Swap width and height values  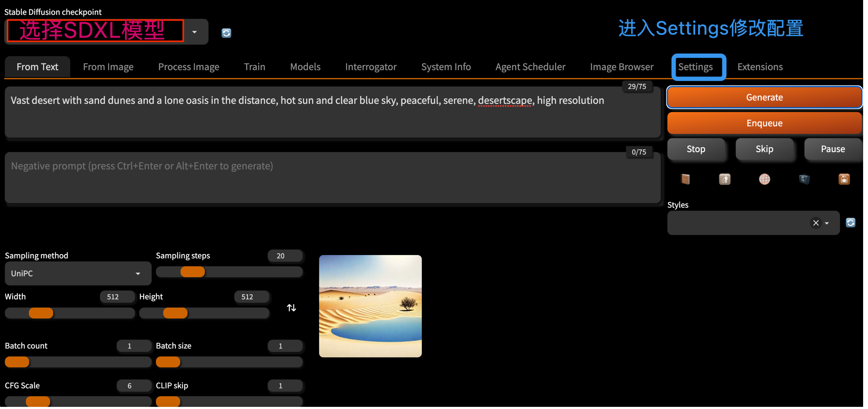[x=291, y=308]
